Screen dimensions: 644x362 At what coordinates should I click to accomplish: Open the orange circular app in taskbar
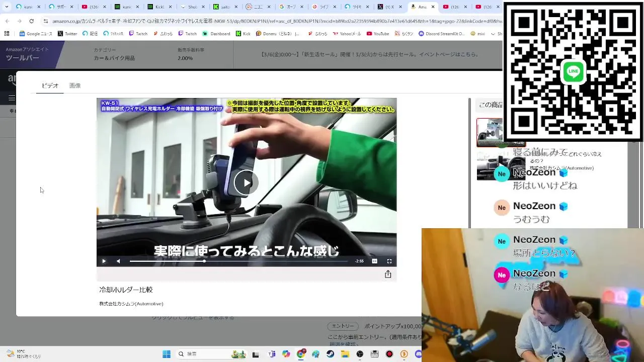tap(404, 354)
